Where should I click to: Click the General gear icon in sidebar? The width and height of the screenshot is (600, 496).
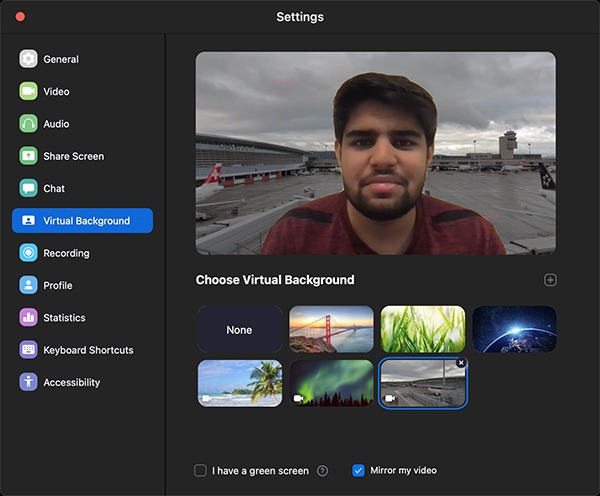(x=28, y=59)
